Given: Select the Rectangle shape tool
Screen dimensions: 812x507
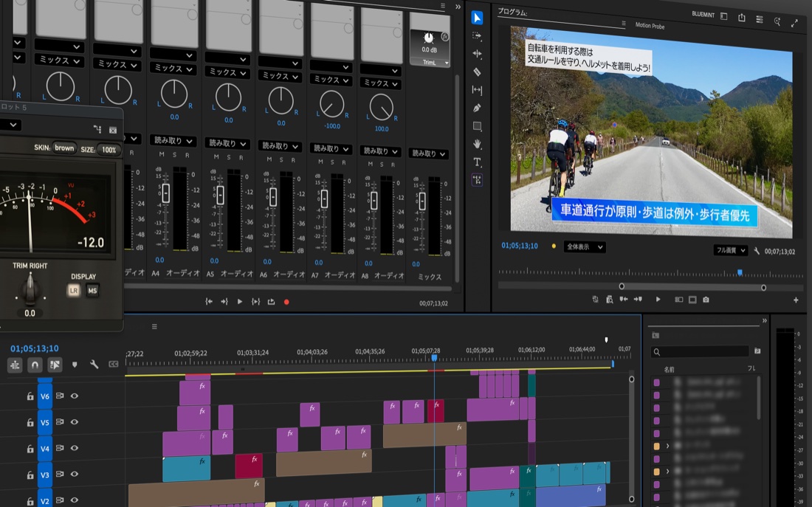Looking at the screenshot, I should (477, 126).
